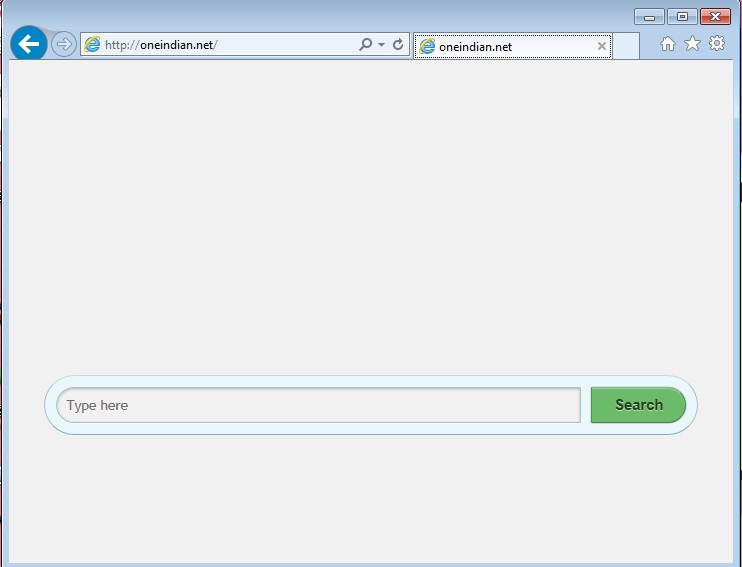Click the magnifier search icon in address bar
The image size is (742, 567).
click(365, 44)
